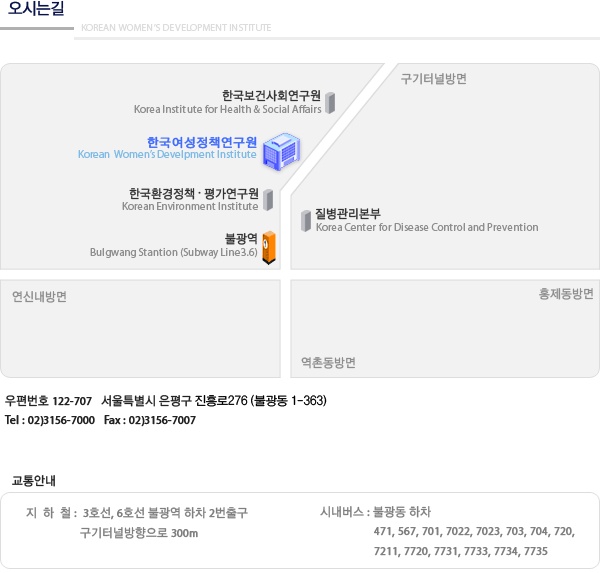This screenshot has height=573, width=600.
Task: Click Bulgwang Stantion (Subway Line3.6) text
Action: tap(173, 252)
